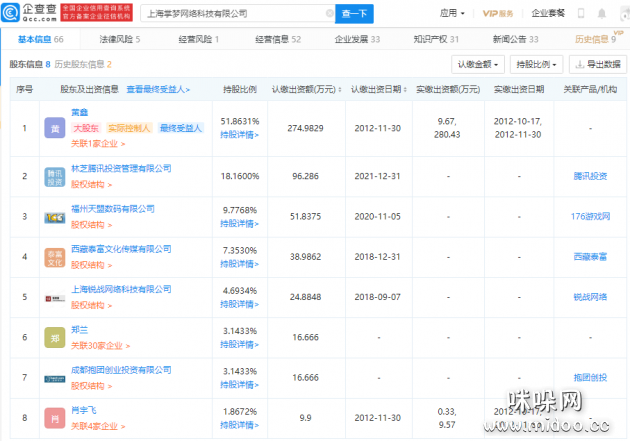The width and height of the screenshot is (630, 441).
Task: Switch to the 知识产权 tab
Action: click(x=436, y=39)
